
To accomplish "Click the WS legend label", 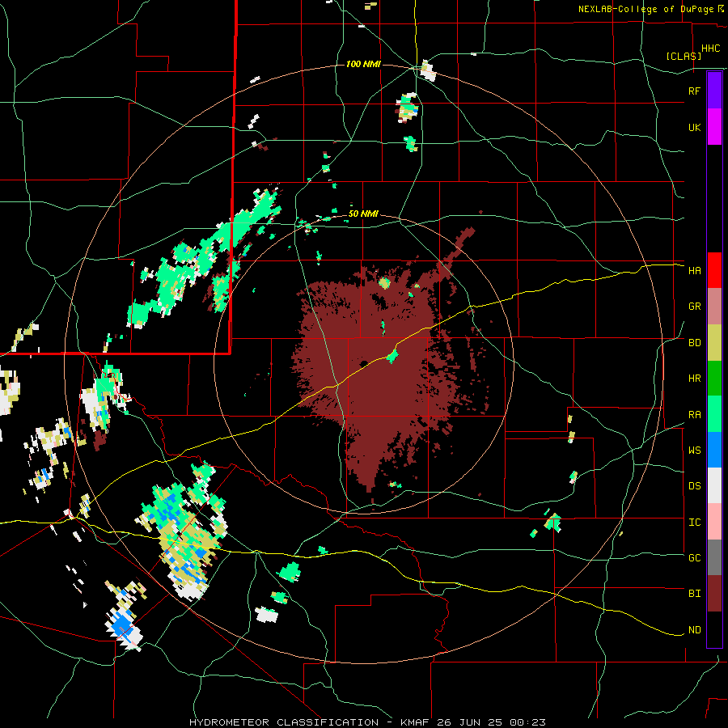I will (x=694, y=451).
